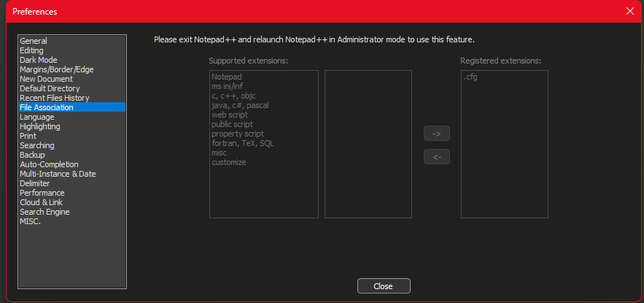This screenshot has height=303, width=644.
Task: Select misc in supported extensions
Action: coord(264,153)
